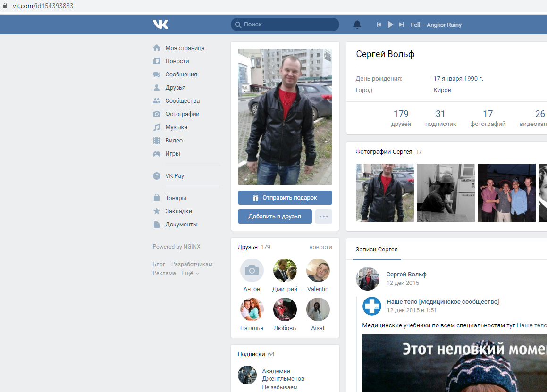The image size is (547, 392).
Task: Click Добавить в друзья button
Action: [275, 216]
